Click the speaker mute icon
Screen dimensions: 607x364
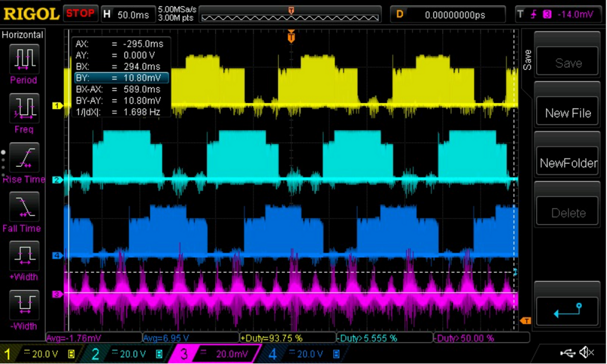(586, 352)
